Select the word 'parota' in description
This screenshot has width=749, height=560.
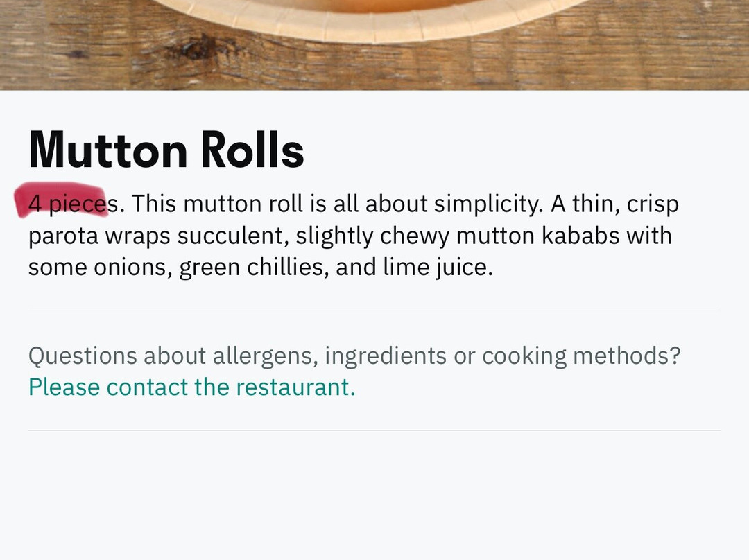[64, 236]
